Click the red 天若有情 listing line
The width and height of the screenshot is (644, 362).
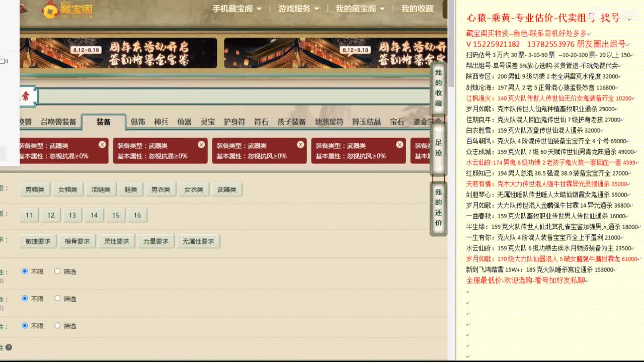[x=546, y=184]
